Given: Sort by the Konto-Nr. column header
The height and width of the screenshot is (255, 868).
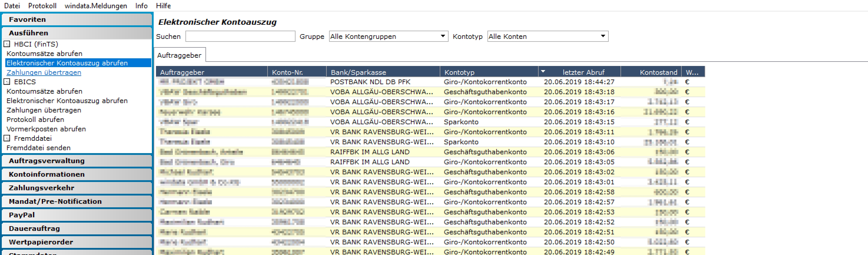Looking at the screenshot, I should pos(297,72).
